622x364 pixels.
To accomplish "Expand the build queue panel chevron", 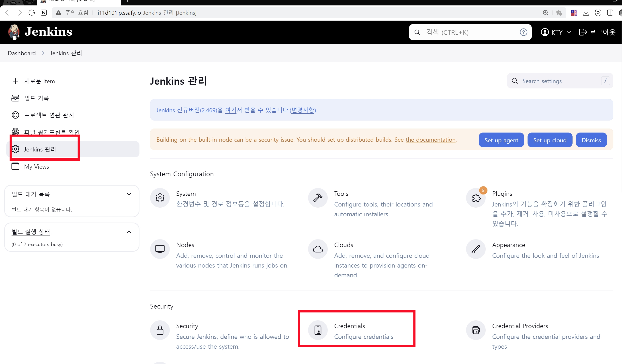I will point(129,194).
